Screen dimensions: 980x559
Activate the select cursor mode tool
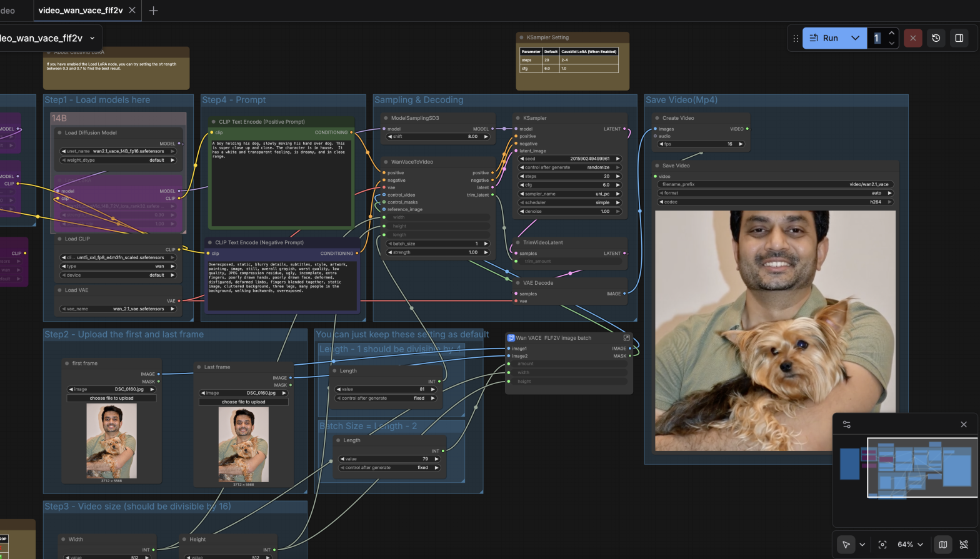[846, 545]
